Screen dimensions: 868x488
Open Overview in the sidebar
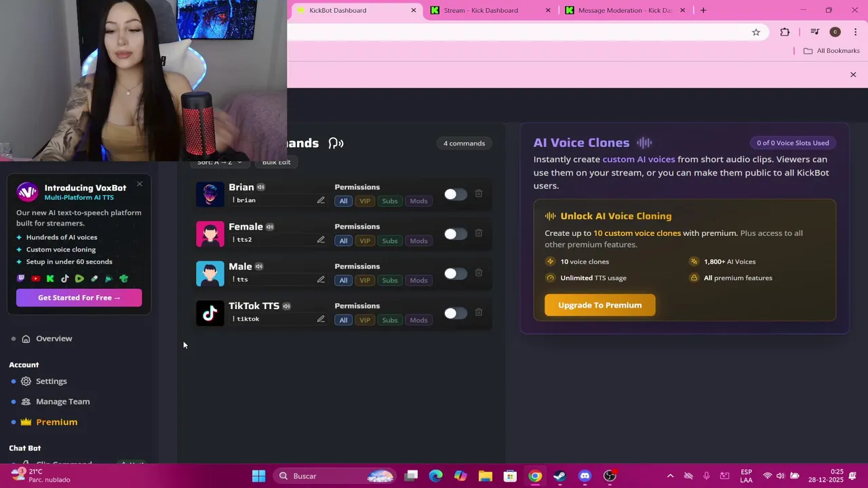54,339
